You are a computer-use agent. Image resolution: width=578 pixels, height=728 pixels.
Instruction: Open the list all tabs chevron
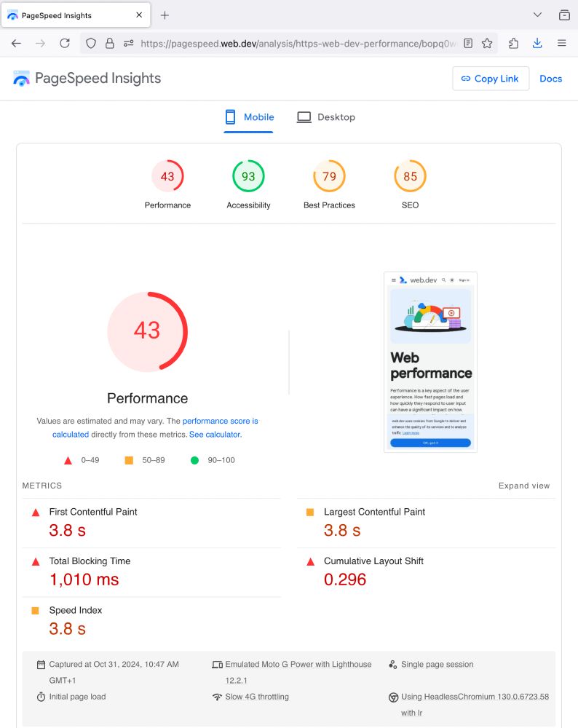pos(537,15)
